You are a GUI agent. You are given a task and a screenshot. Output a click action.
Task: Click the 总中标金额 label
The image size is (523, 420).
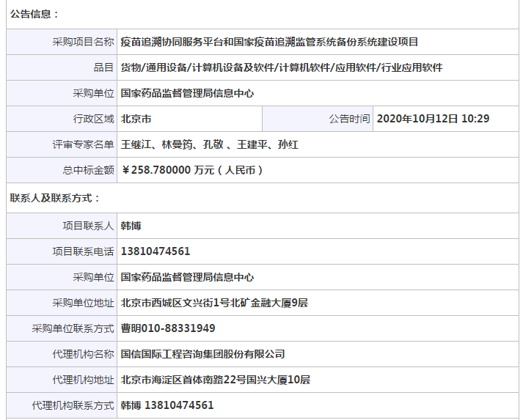pos(88,170)
